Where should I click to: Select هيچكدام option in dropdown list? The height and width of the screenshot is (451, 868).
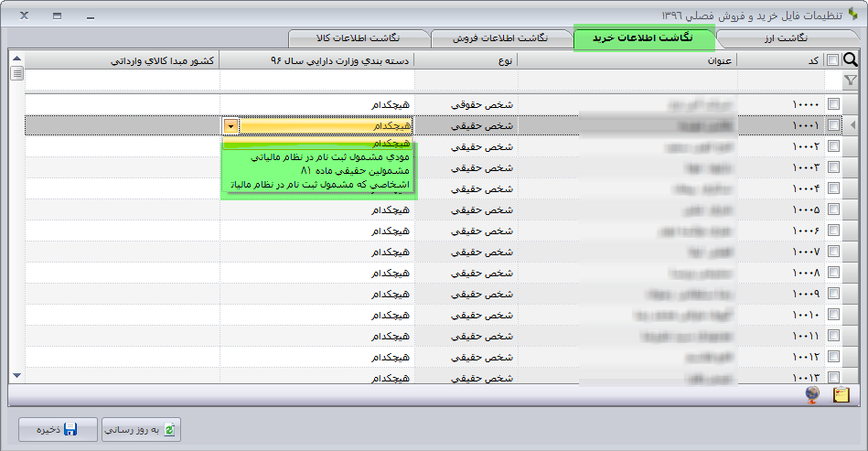317,144
